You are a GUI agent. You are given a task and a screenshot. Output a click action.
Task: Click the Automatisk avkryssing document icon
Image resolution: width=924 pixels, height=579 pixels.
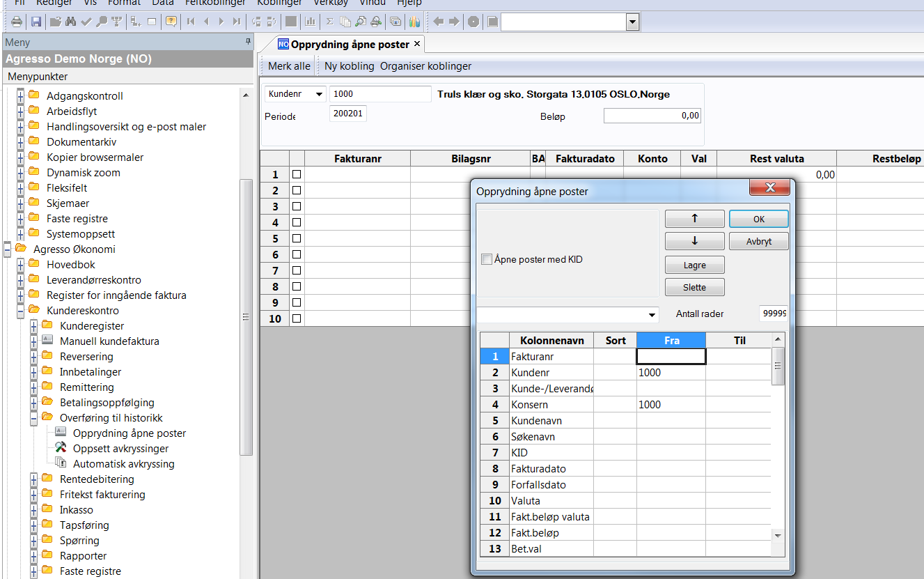point(61,463)
